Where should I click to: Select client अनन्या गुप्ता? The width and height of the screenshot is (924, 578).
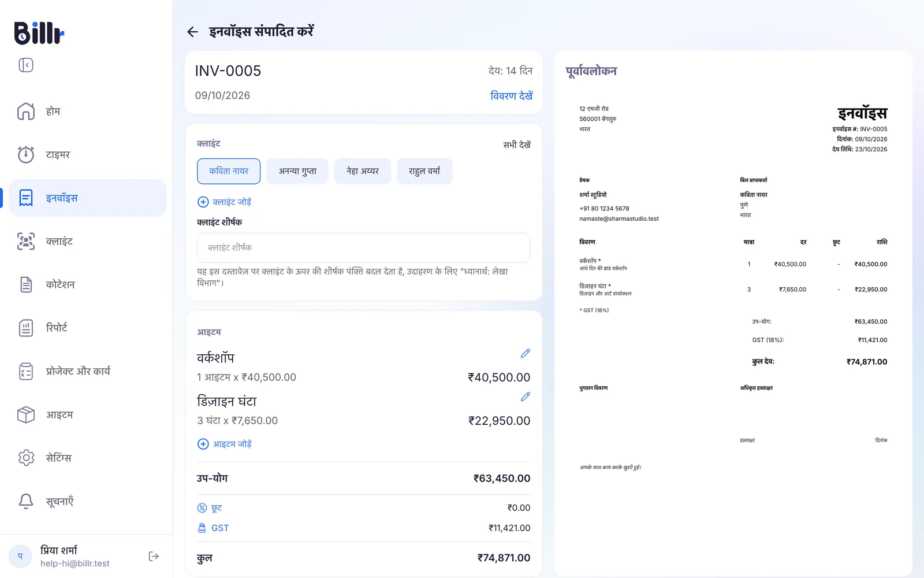click(297, 171)
